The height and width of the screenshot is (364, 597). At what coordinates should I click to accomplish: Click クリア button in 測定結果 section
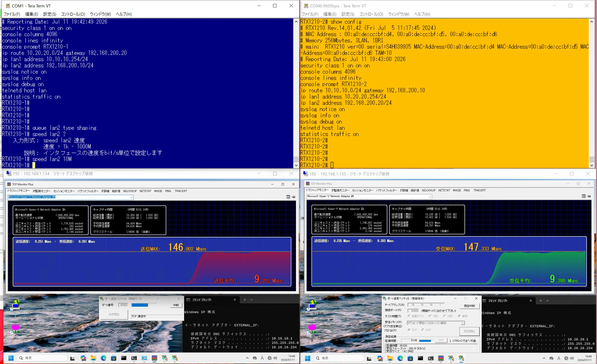tap(441, 340)
